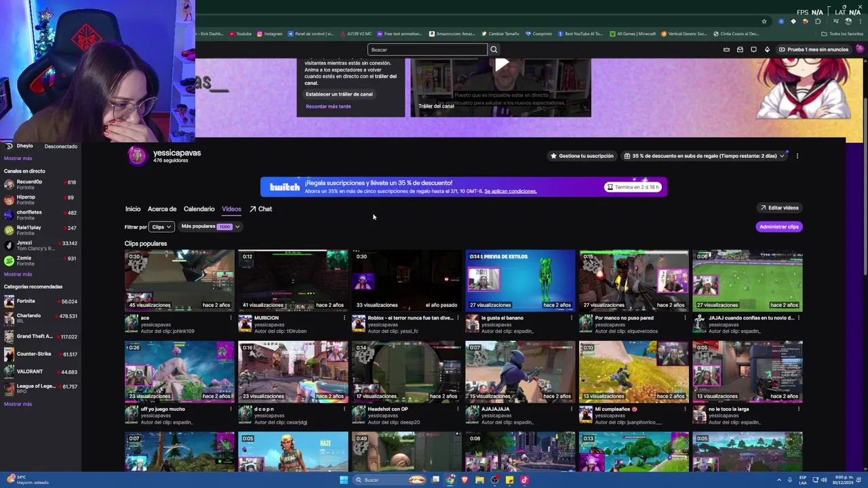Open options menu for 'AJAJAJAJA' clip
The height and width of the screenshot is (488, 868).
tap(571, 409)
